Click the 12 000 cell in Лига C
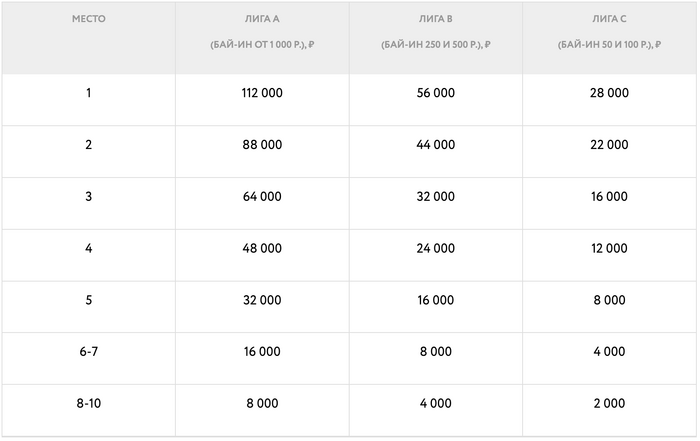Image resolution: width=700 pixels, height=441 pixels. pyautogui.click(x=609, y=249)
